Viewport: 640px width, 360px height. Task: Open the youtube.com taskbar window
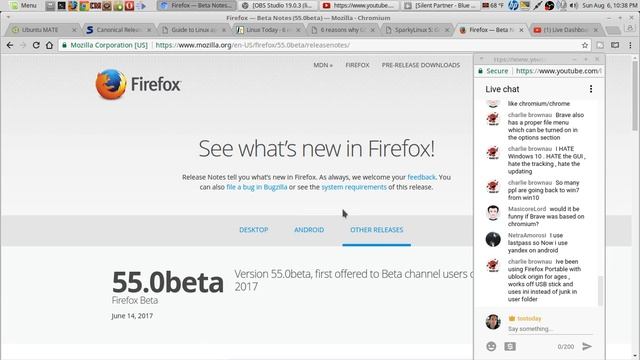point(359,6)
